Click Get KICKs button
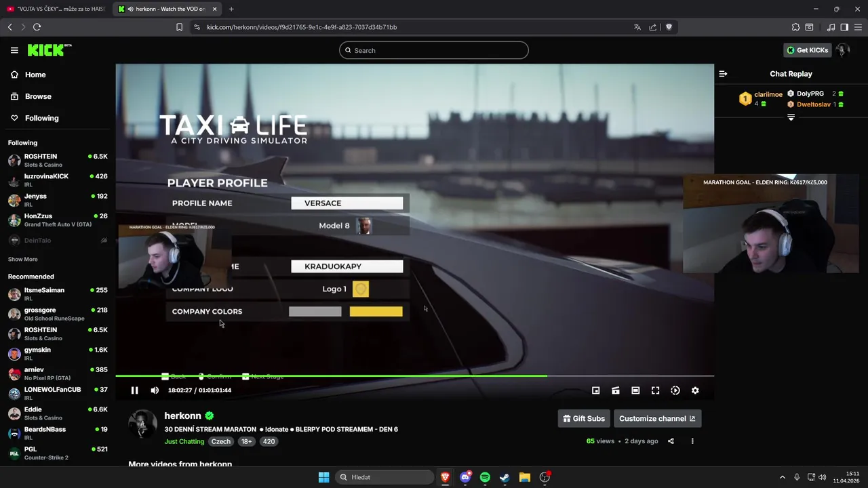 pos(807,50)
